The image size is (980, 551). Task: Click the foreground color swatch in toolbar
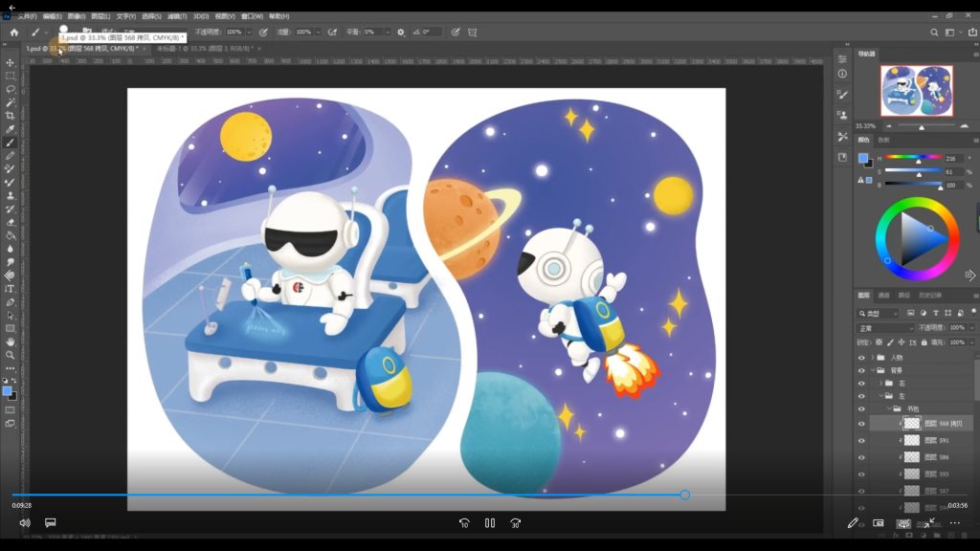(x=7, y=391)
